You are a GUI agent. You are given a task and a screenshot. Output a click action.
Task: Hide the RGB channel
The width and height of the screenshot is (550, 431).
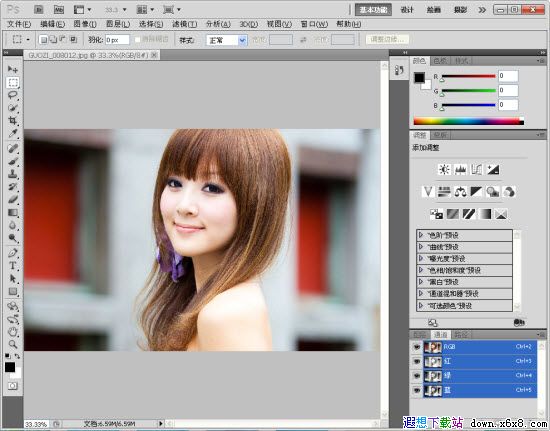point(417,347)
